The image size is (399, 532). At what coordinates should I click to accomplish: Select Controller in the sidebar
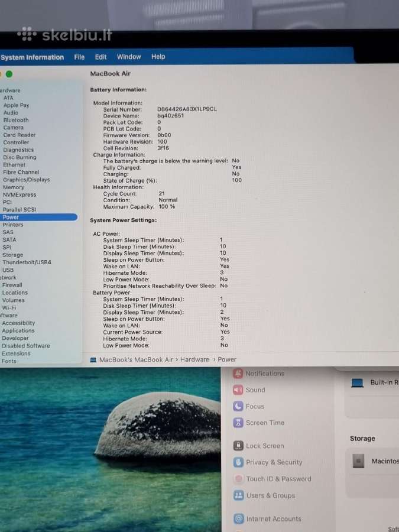pos(16,142)
